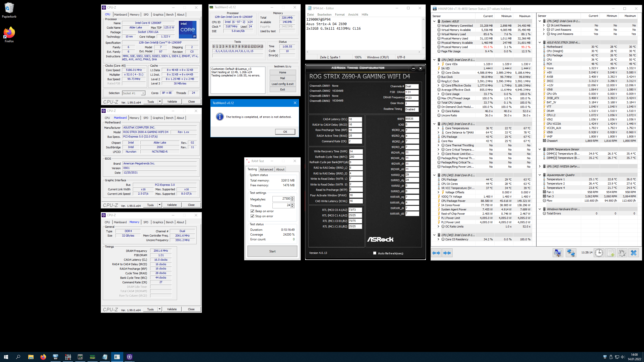This screenshot has height=362, width=644.
Task: Switch to Advanced tab in RAM Test
Action: click(x=266, y=169)
